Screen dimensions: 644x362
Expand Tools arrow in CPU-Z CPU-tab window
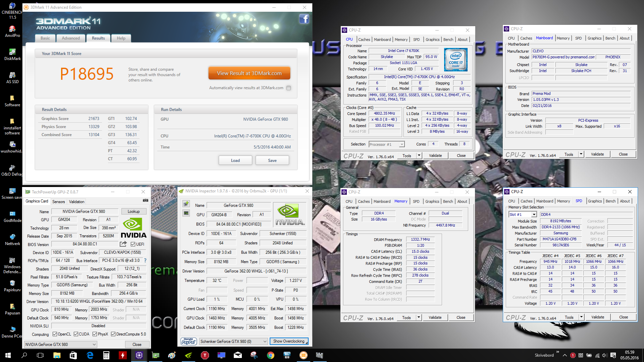419,156
